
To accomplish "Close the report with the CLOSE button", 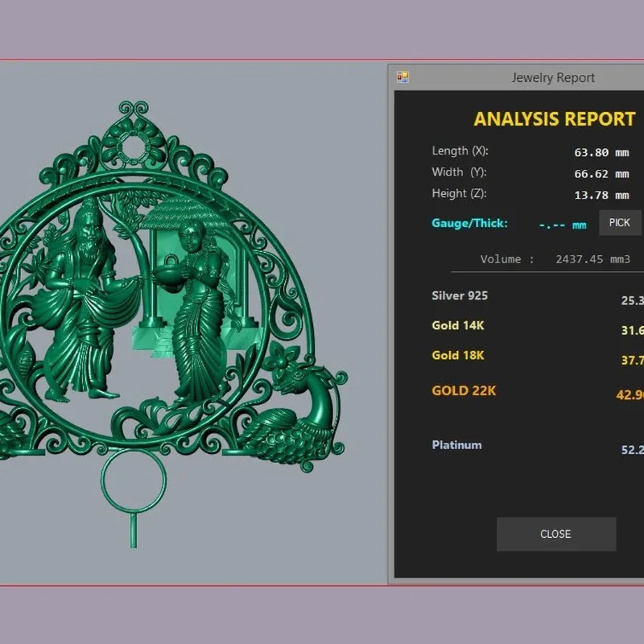I will click(555, 534).
